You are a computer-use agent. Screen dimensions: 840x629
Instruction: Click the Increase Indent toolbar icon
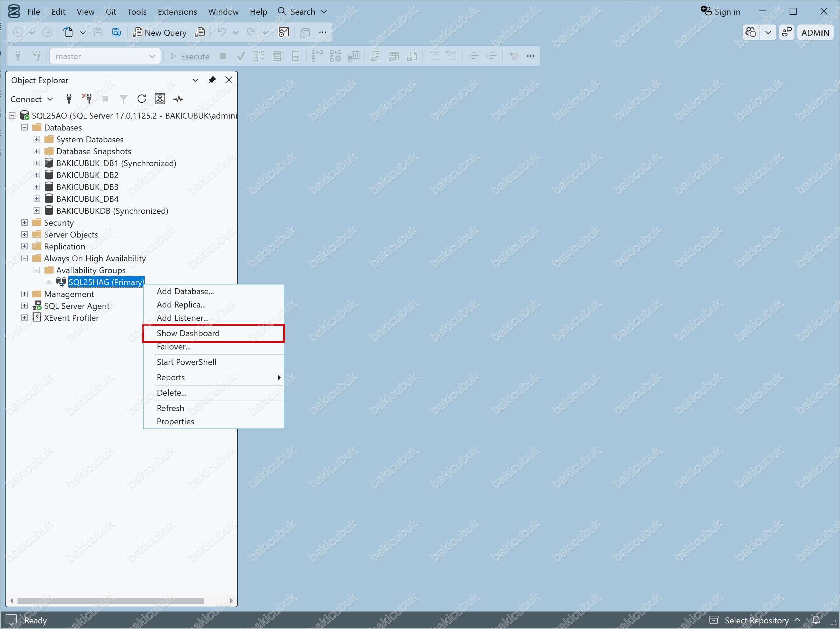click(492, 56)
